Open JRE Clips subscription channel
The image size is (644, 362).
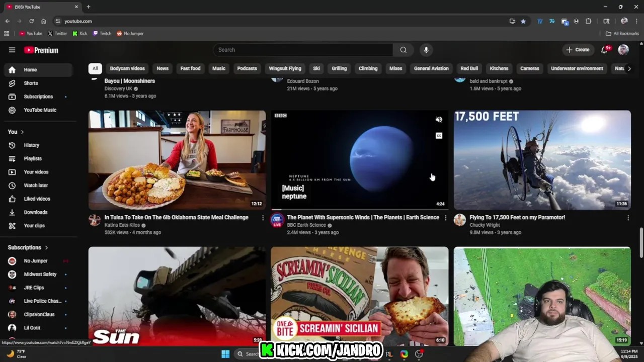(38, 288)
